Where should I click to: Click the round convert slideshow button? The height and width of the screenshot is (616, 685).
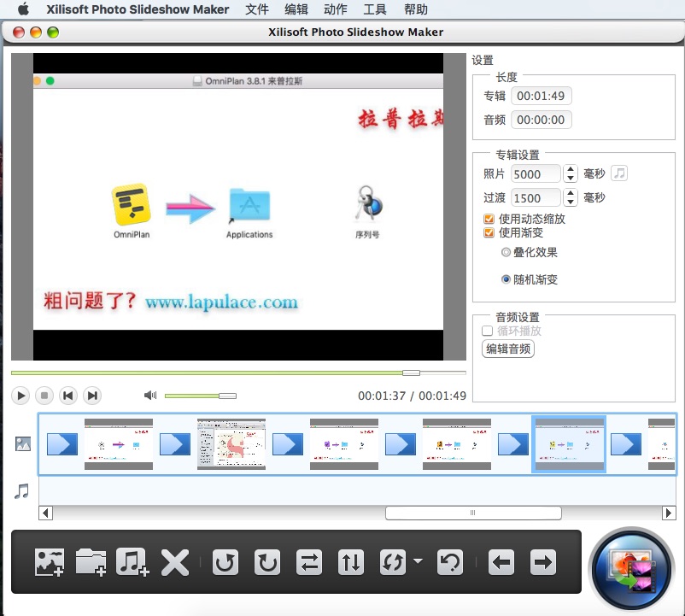(x=632, y=569)
